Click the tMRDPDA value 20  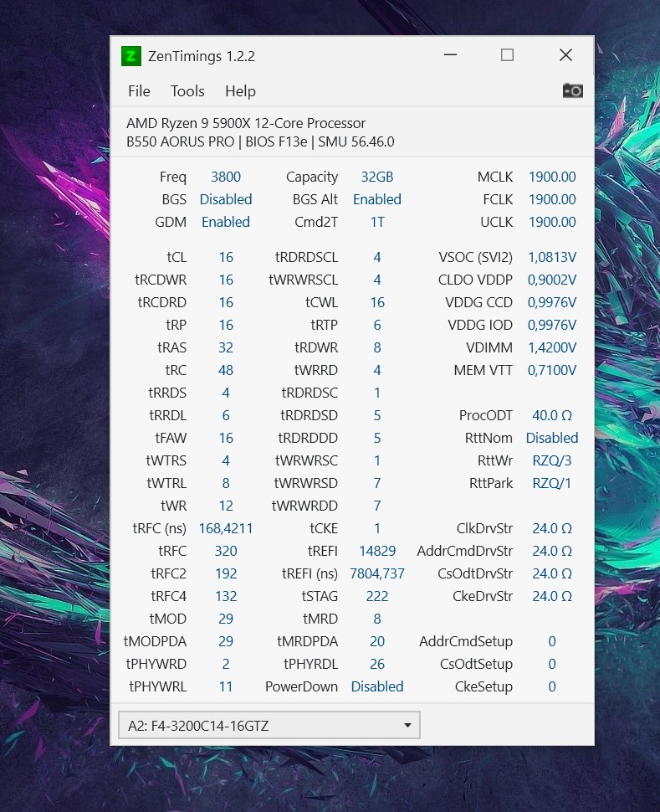tap(377, 641)
